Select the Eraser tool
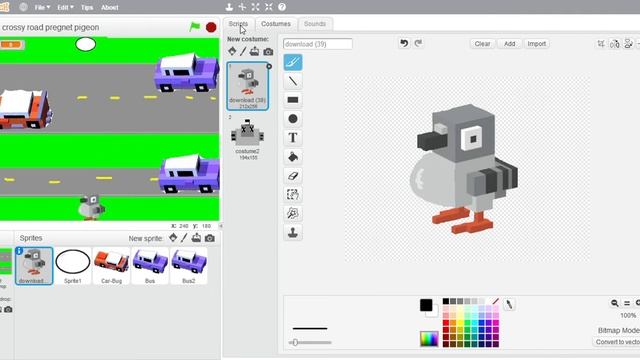This screenshot has width=640, height=360. coord(293,176)
